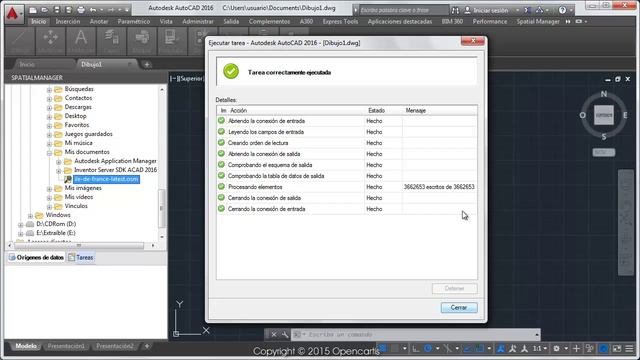Switch to the Modelo layout tab
640x360 pixels.
click(x=26, y=346)
